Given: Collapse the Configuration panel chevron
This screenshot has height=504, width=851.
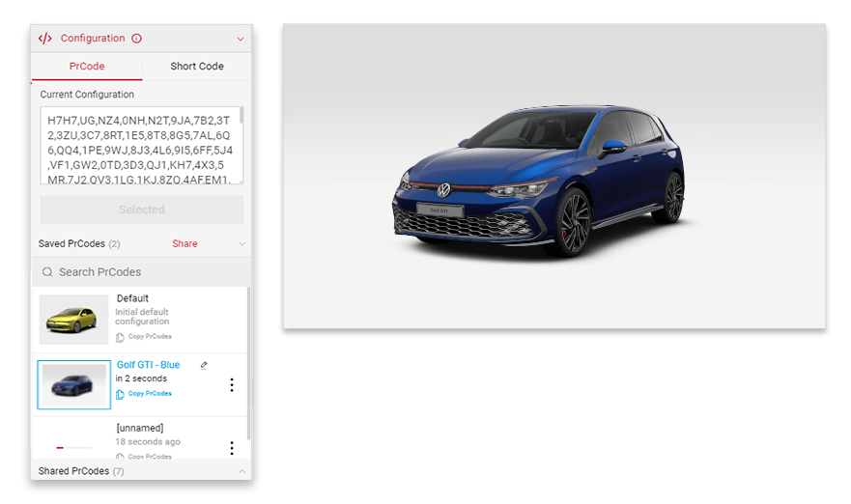Looking at the screenshot, I should pyautogui.click(x=241, y=39).
